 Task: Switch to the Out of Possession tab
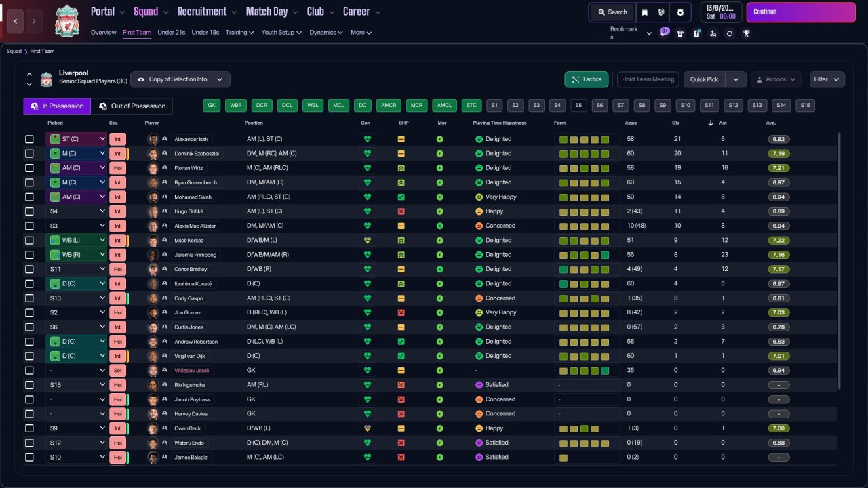click(x=132, y=106)
